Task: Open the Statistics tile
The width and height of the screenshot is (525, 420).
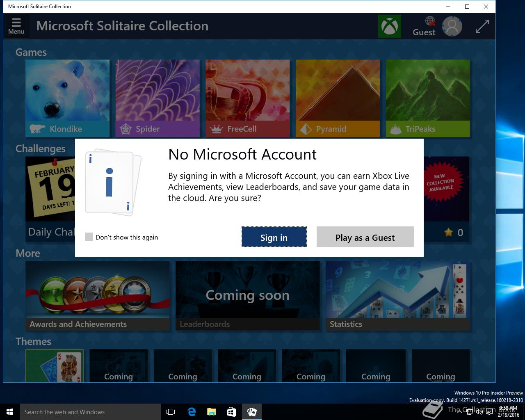Action: coord(397,296)
